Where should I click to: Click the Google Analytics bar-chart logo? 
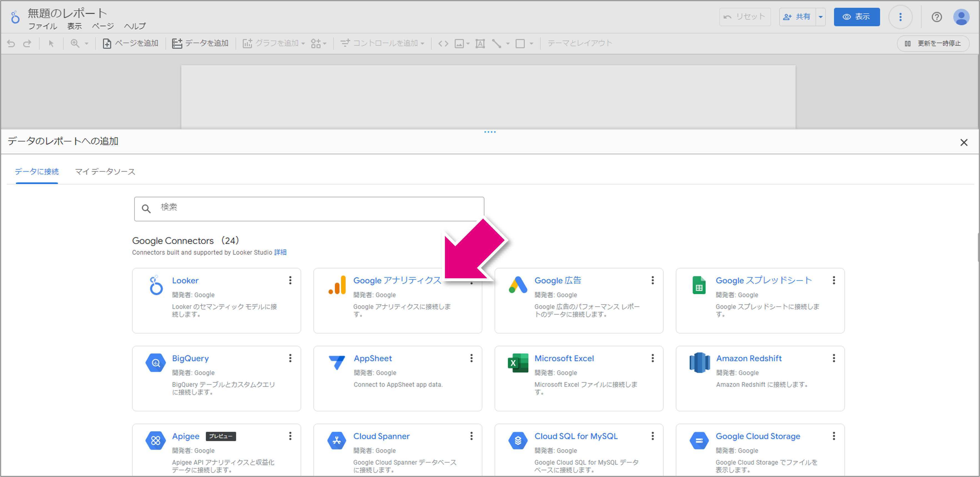point(337,285)
